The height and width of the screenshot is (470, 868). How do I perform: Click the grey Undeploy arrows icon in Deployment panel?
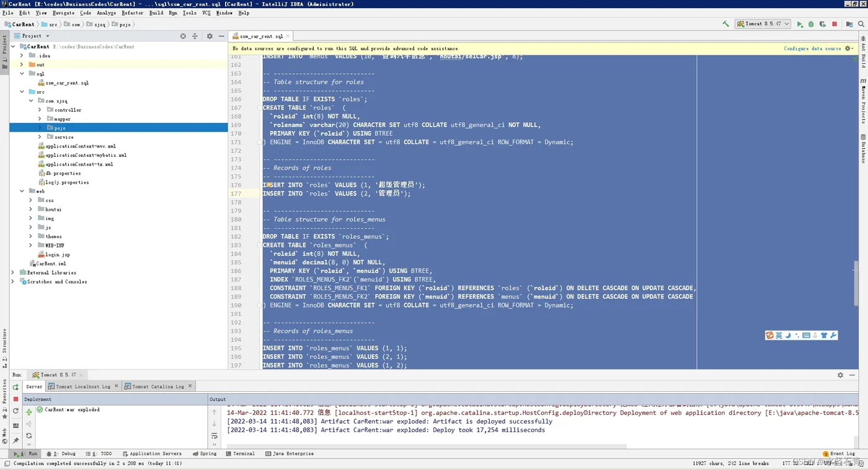[x=29, y=424]
